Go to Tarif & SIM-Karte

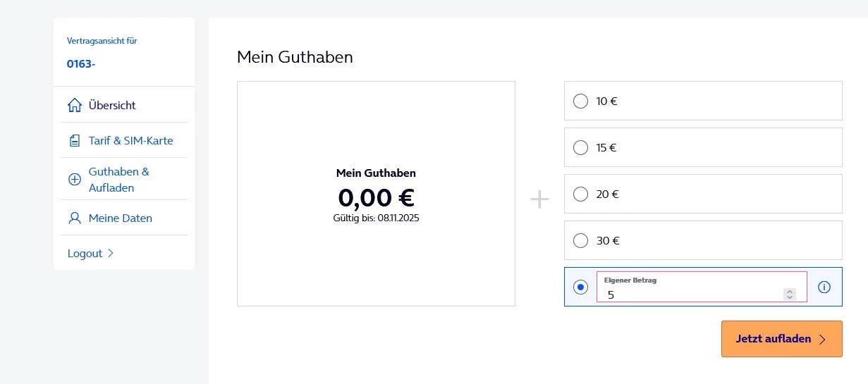click(130, 141)
